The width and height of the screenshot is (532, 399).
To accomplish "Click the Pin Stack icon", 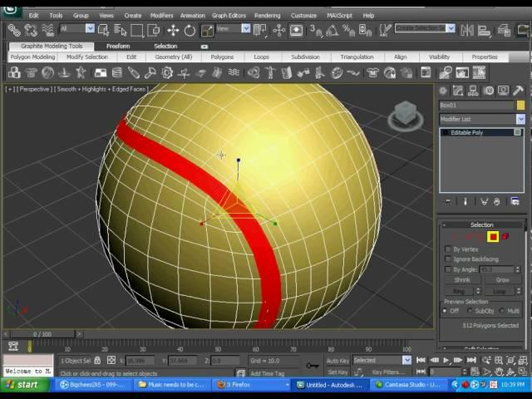I will coord(449,201).
